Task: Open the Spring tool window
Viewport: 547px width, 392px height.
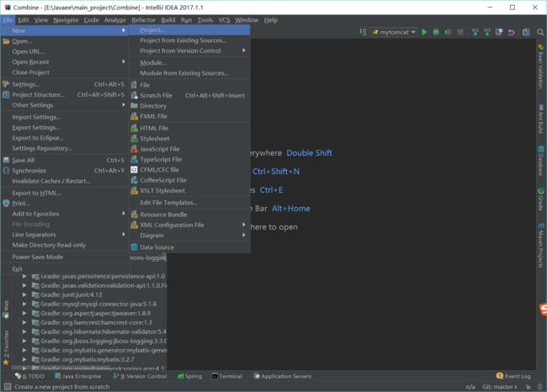Action: coord(190,376)
